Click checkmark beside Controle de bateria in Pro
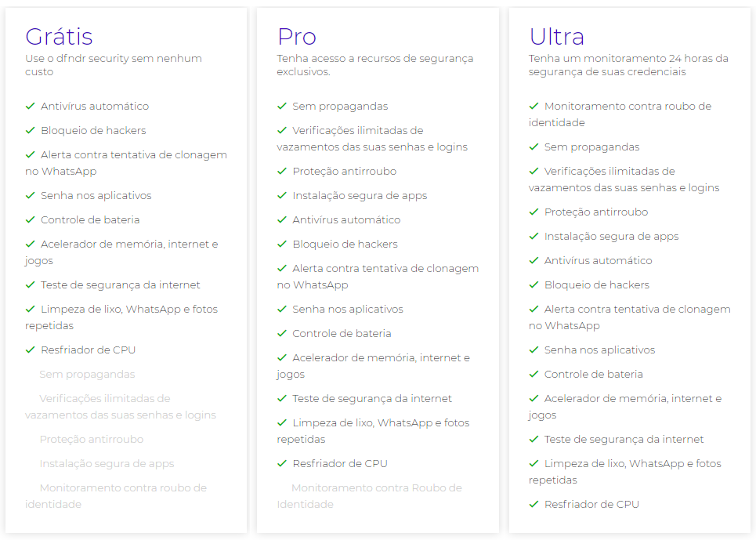The height and width of the screenshot is (540, 756). (x=282, y=333)
